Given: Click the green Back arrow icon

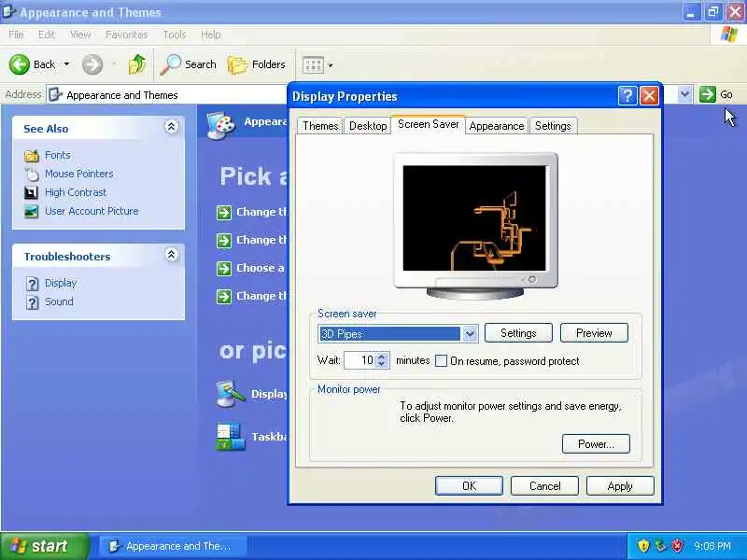Looking at the screenshot, I should coord(19,64).
